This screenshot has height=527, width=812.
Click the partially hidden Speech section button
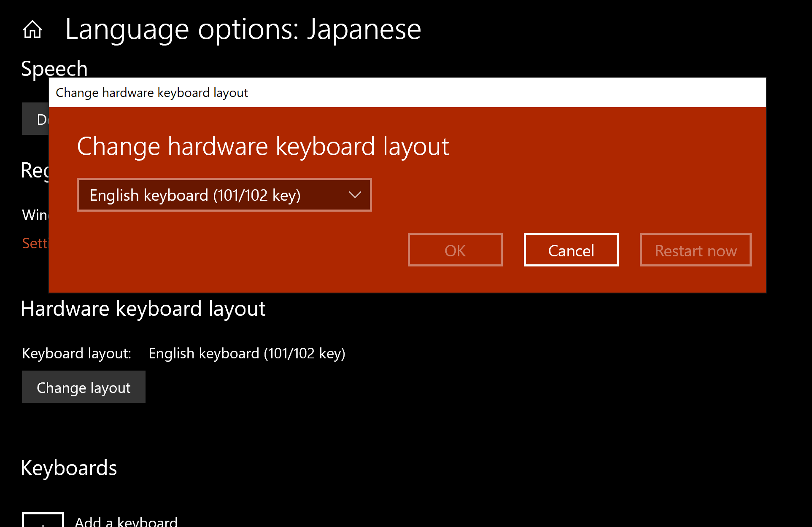(x=35, y=119)
